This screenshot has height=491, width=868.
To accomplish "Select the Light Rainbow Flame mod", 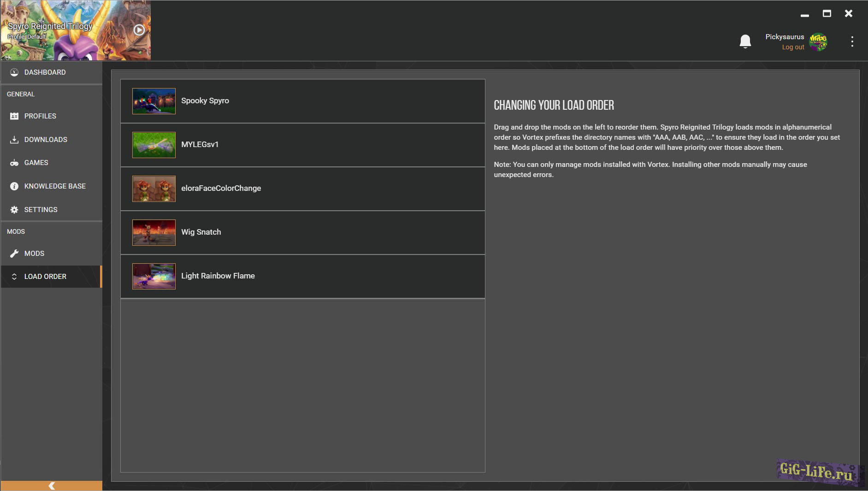I will point(302,276).
